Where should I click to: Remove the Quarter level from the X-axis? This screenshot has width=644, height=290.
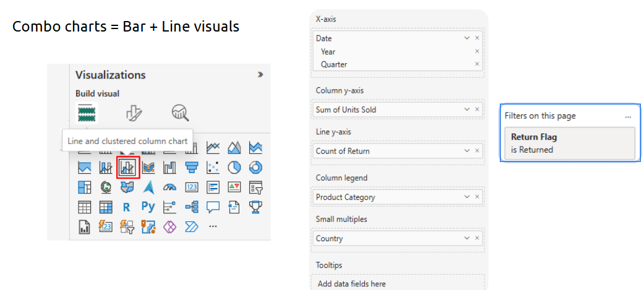[x=477, y=64]
